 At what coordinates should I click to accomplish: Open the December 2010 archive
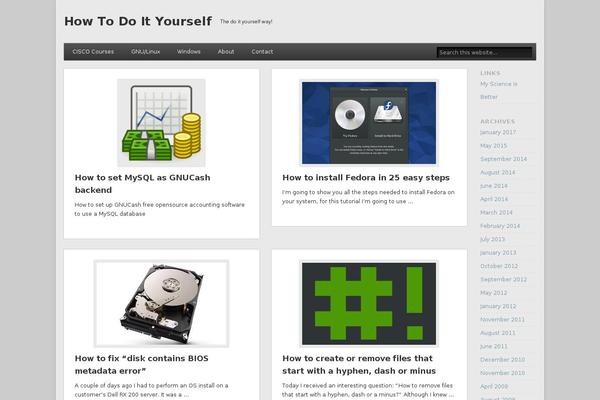pos(502,360)
